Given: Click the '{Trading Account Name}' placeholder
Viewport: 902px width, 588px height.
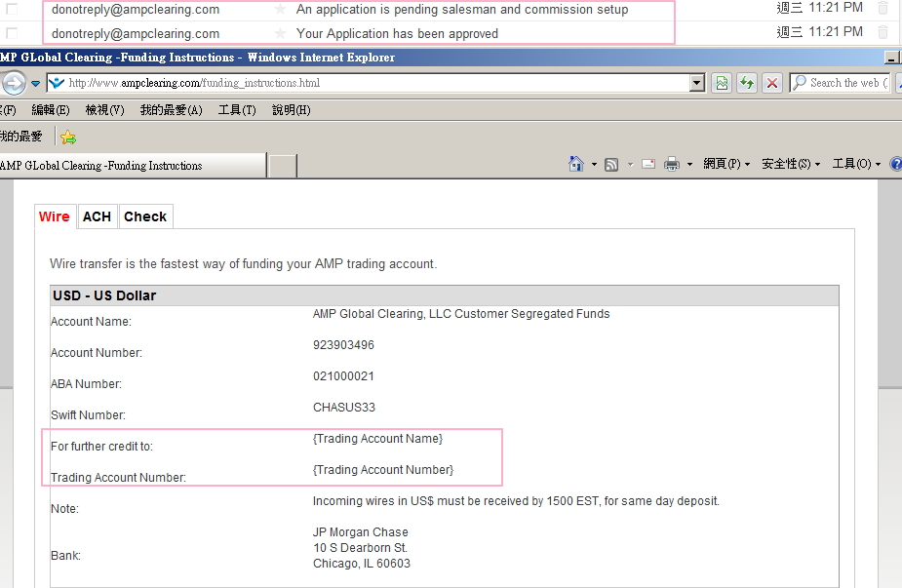Looking at the screenshot, I should [378, 439].
